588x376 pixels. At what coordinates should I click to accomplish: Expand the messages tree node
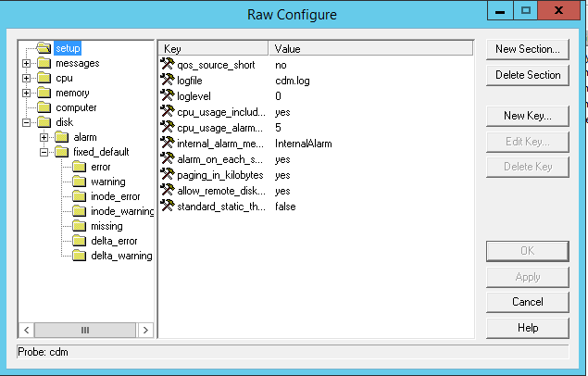click(x=27, y=63)
